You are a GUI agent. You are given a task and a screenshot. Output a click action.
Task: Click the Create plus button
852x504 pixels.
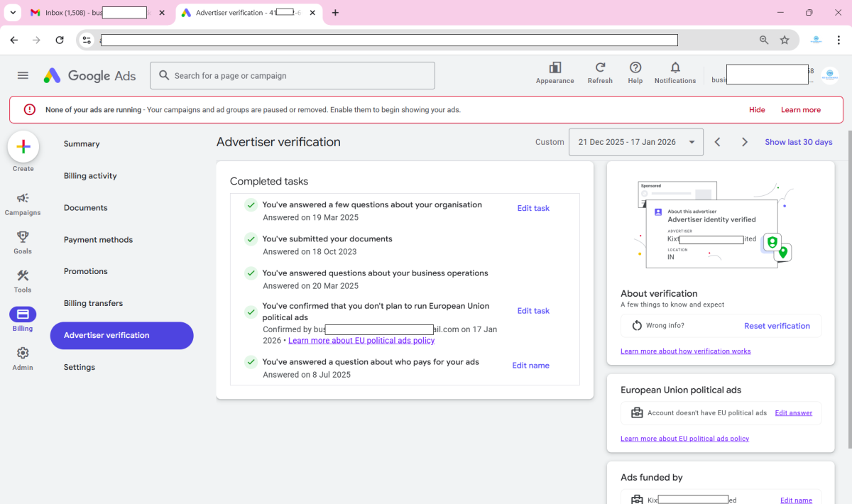23,147
